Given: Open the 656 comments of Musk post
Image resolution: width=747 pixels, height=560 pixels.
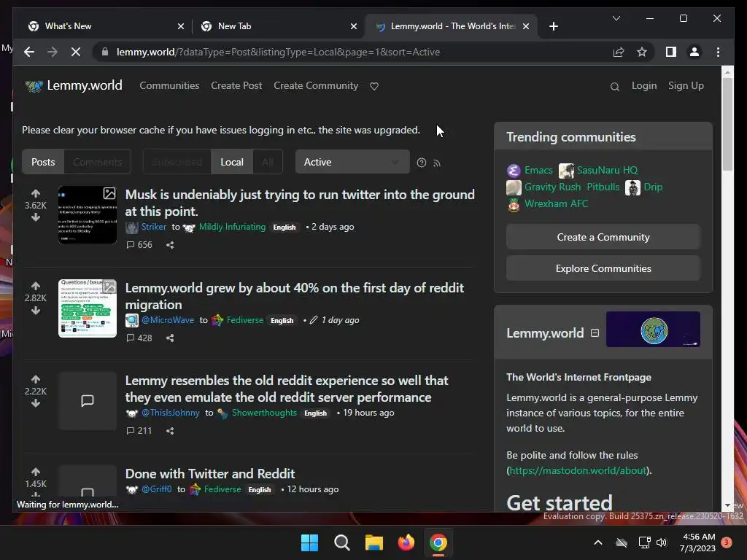Looking at the screenshot, I should (x=139, y=245).
